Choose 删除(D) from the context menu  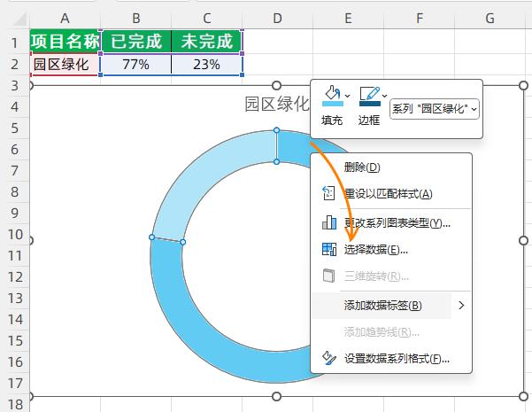[x=361, y=167]
